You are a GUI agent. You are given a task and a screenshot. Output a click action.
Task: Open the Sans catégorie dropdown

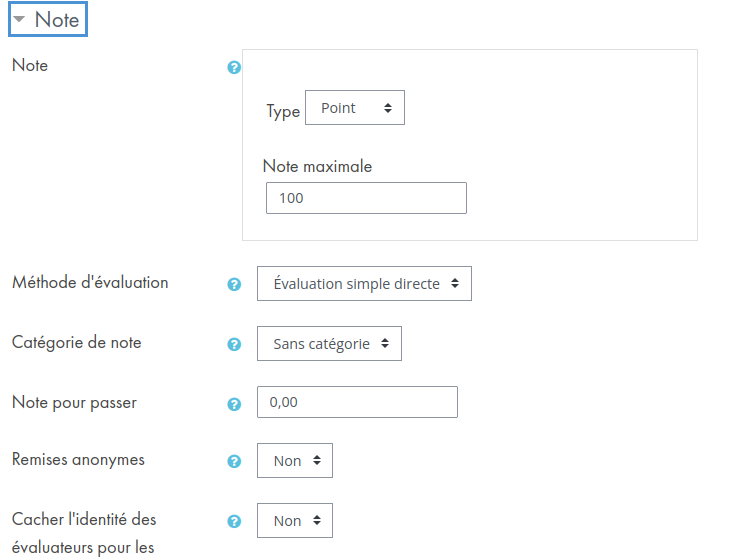pyautogui.click(x=329, y=344)
